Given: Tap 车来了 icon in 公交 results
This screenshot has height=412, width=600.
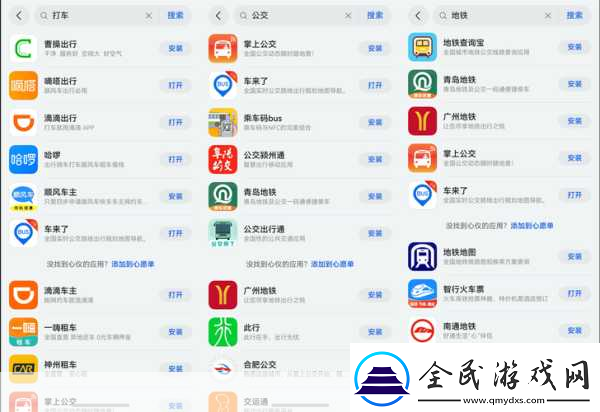Looking at the screenshot, I should (x=223, y=85).
